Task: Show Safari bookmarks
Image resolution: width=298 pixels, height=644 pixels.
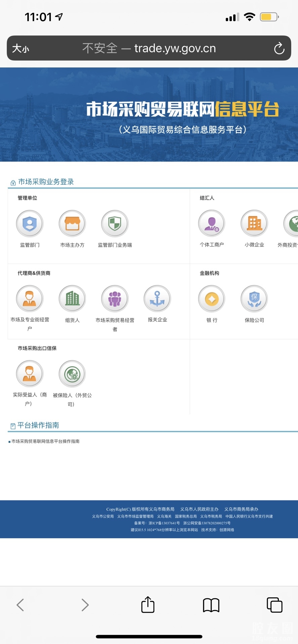Action: (x=211, y=605)
